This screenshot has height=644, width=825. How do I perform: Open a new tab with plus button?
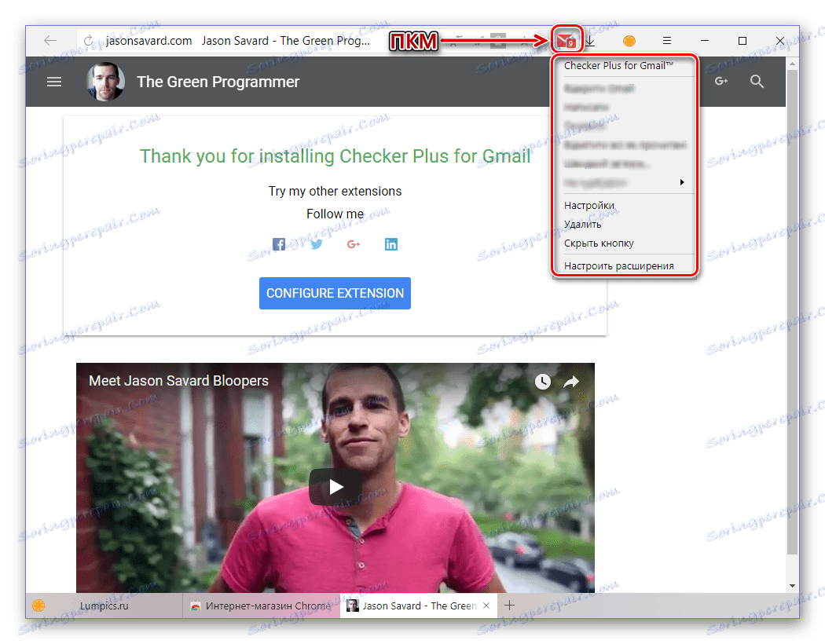click(x=509, y=606)
